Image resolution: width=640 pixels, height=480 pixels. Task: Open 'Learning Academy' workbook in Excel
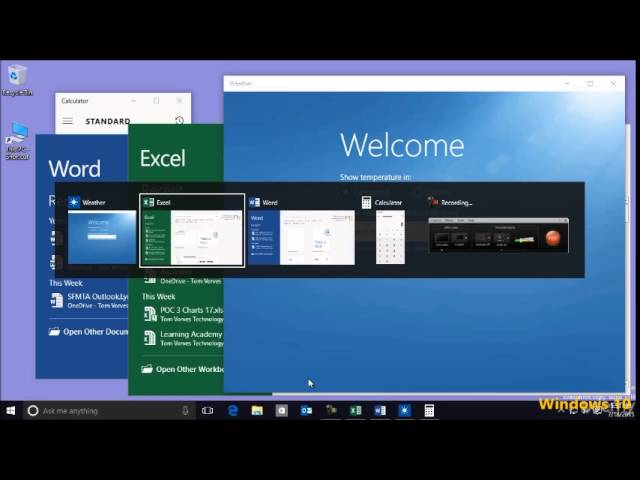(183, 338)
